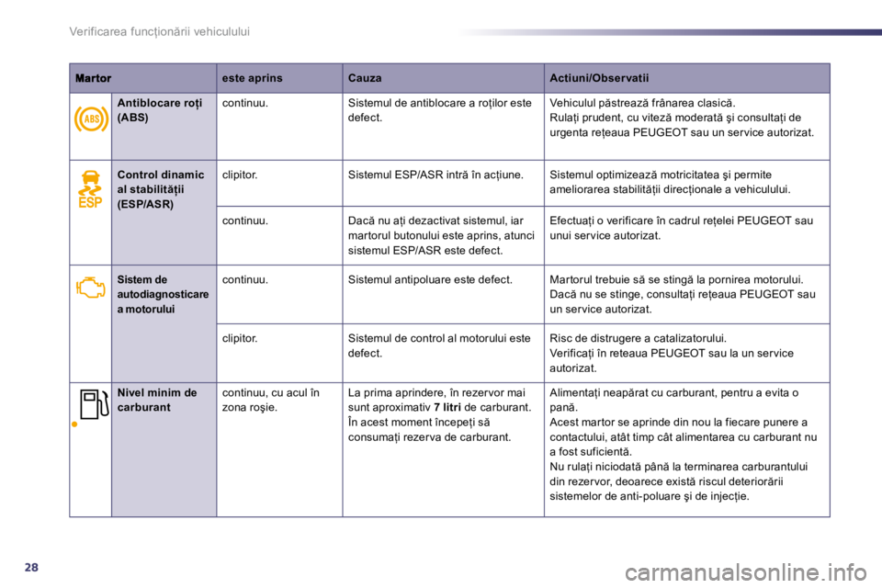
Task: Click 'Martorul trebuie să se stingă' text
Action: click(676, 279)
